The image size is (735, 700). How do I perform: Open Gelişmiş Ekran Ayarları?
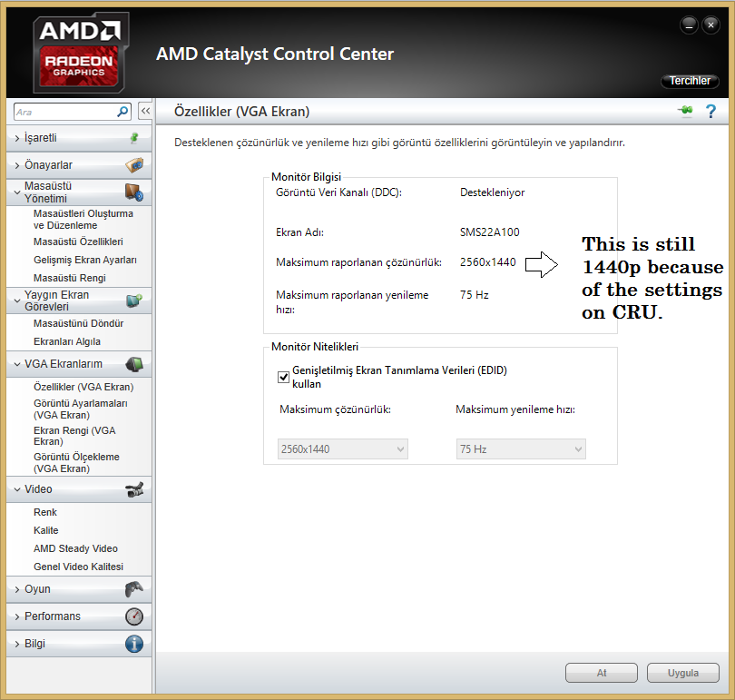(85, 260)
